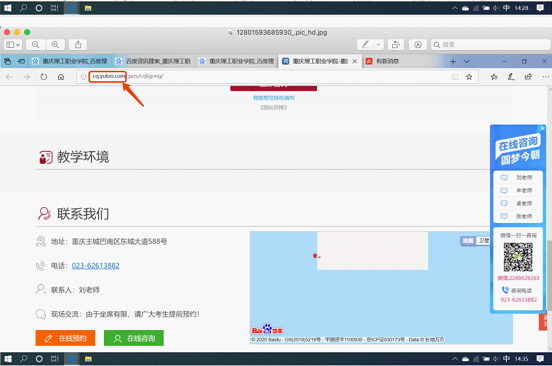The image size is (552, 366).
Task: Activate the Preview markup pen tool
Action: tap(365, 45)
